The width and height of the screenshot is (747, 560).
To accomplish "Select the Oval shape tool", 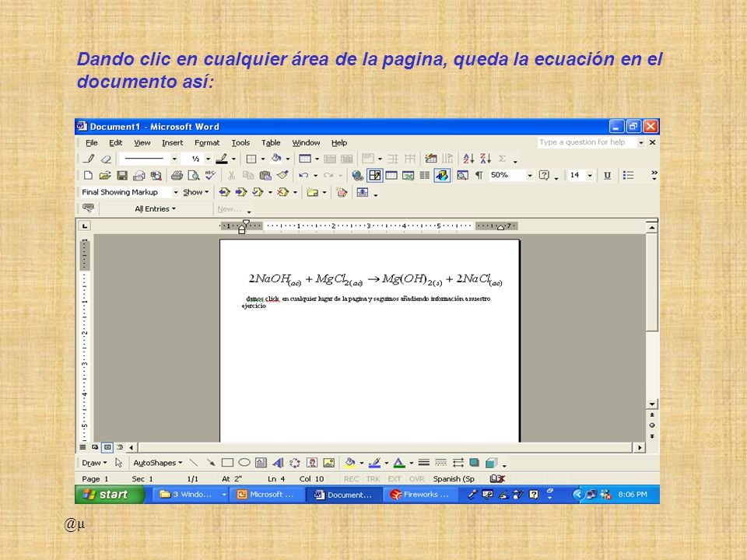I will pyautogui.click(x=244, y=462).
